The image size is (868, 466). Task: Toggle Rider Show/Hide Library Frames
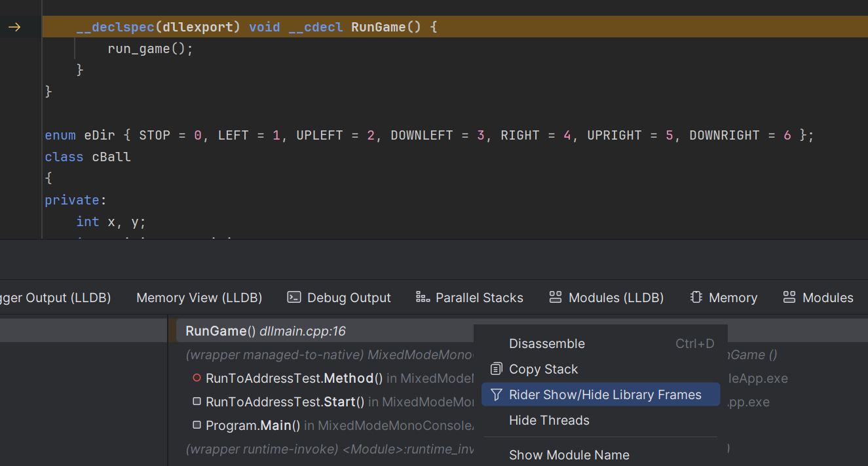605,394
